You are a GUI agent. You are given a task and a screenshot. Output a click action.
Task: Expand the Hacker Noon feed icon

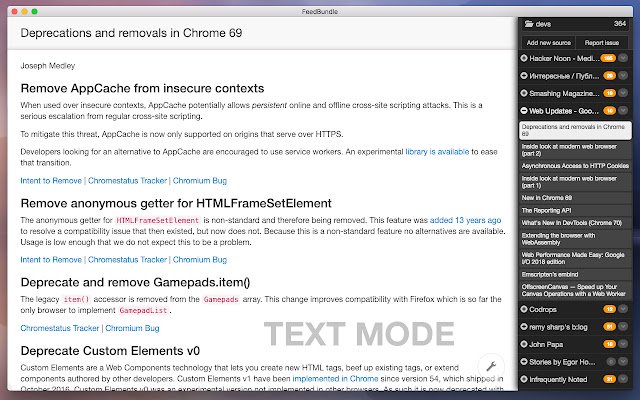pyautogui.click(x=524, y=58)
